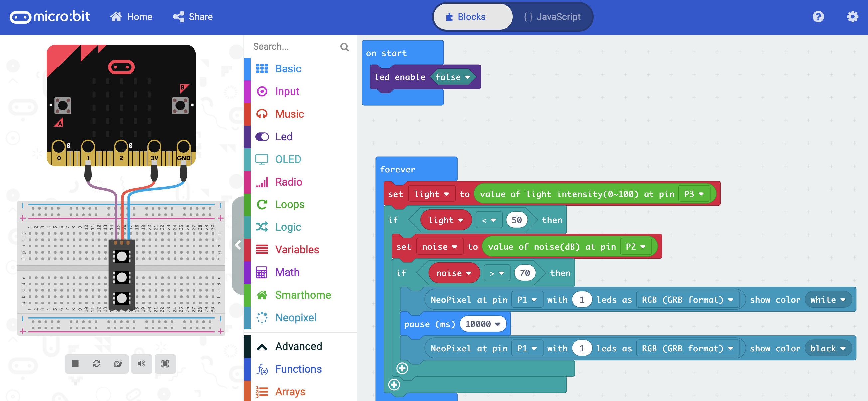Screen dimensions: 868x401
Task: Open the Neopixel block category
Action: [295, 318]
